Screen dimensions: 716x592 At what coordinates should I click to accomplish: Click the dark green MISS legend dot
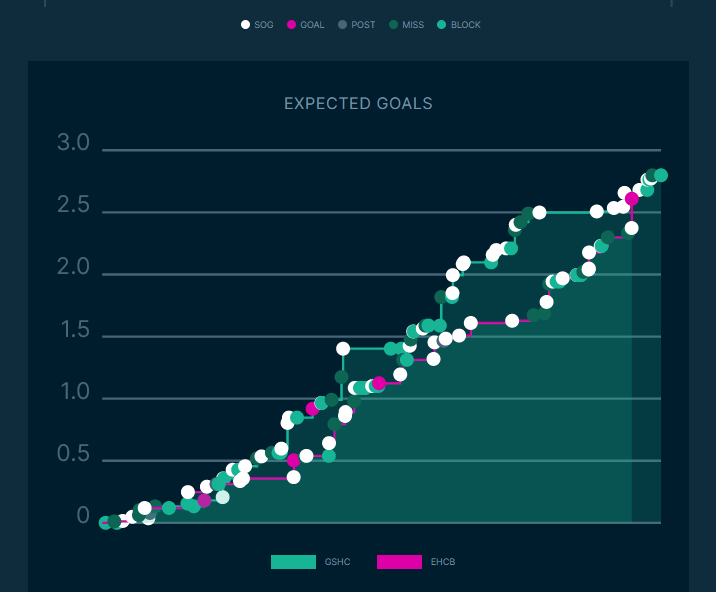tap(394, 25)
